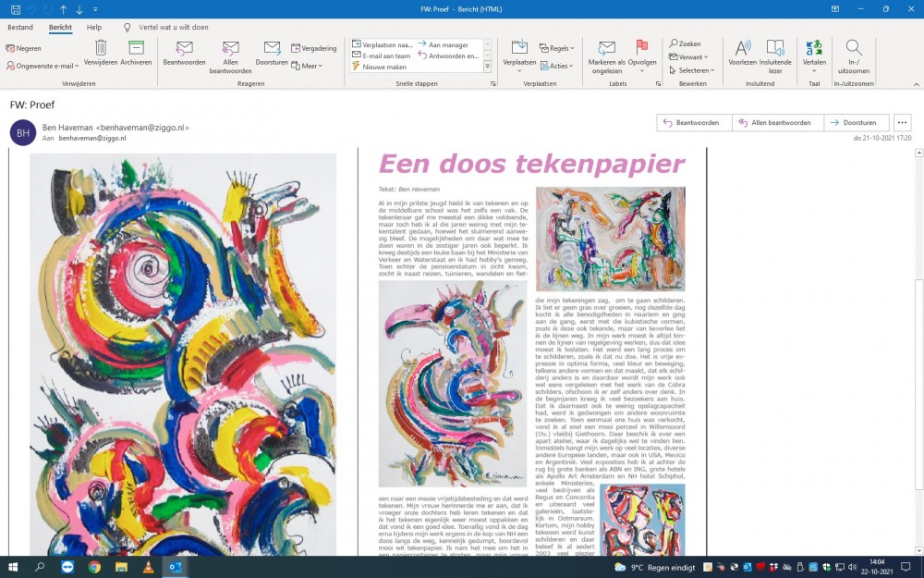924x578 pixels.
Task: Go to previous item with the up arrow
Action: coord(64,9)
